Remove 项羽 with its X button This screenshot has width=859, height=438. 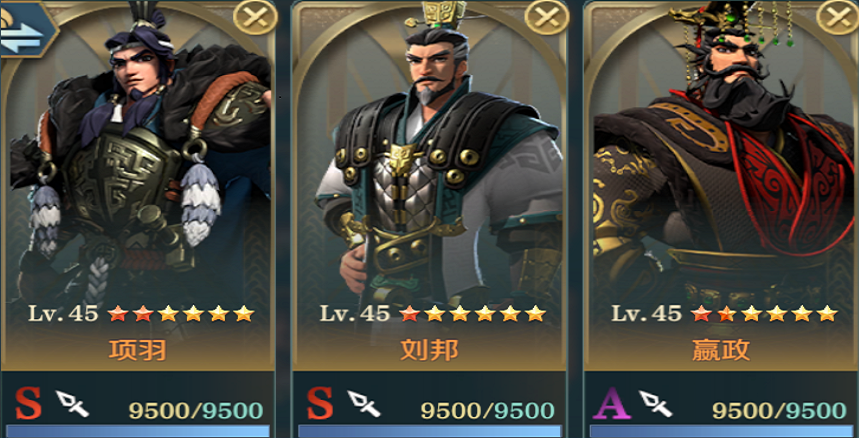point(254,17)
